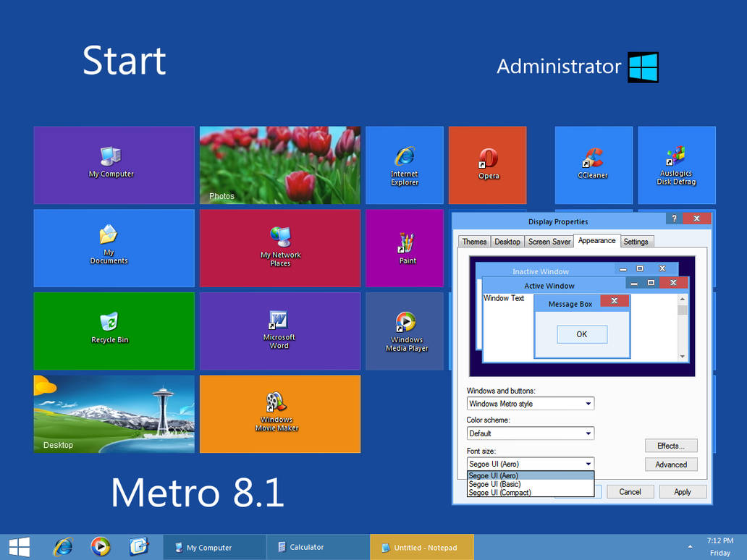This screenshot has width=747, height=560.
Task: Switch to Untitled - Notepad taskbar item
Action: pos(421,547)
